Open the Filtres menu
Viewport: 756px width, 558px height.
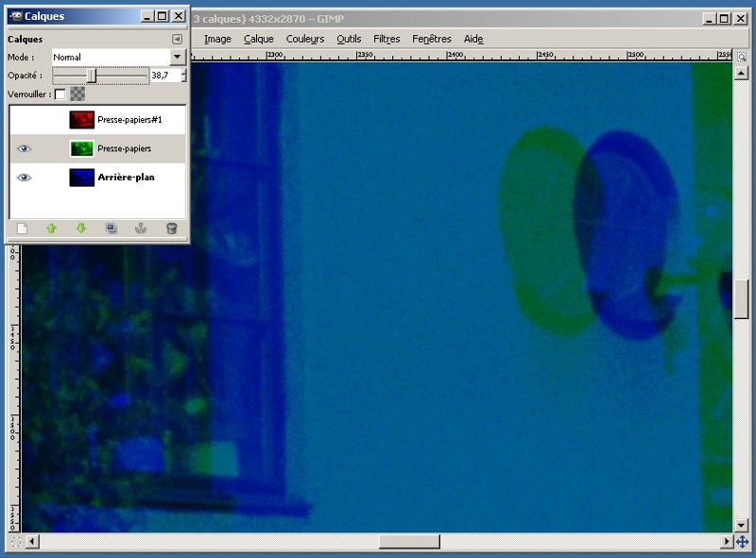387,39
